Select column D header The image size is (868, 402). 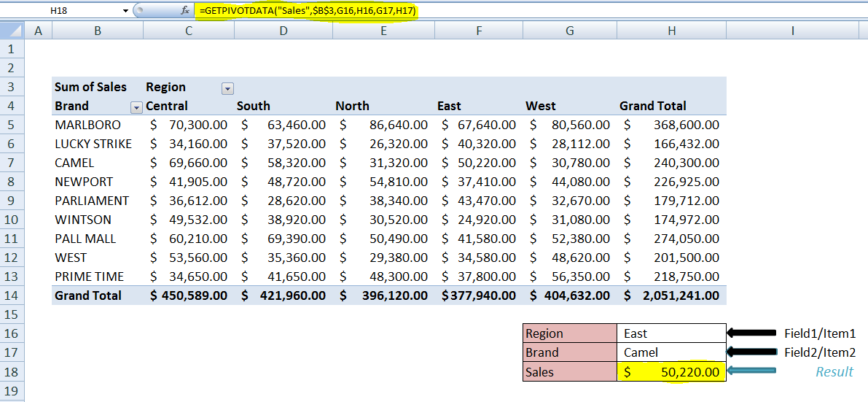284,31
